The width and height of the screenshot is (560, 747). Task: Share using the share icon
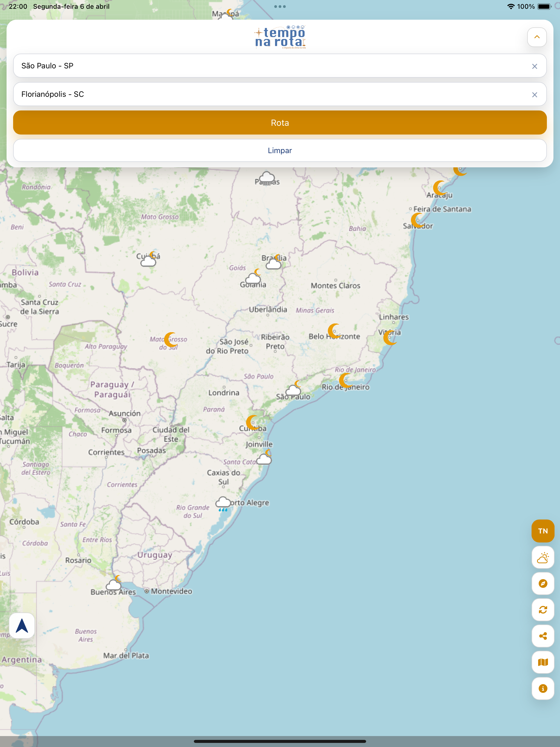[543, 636]
